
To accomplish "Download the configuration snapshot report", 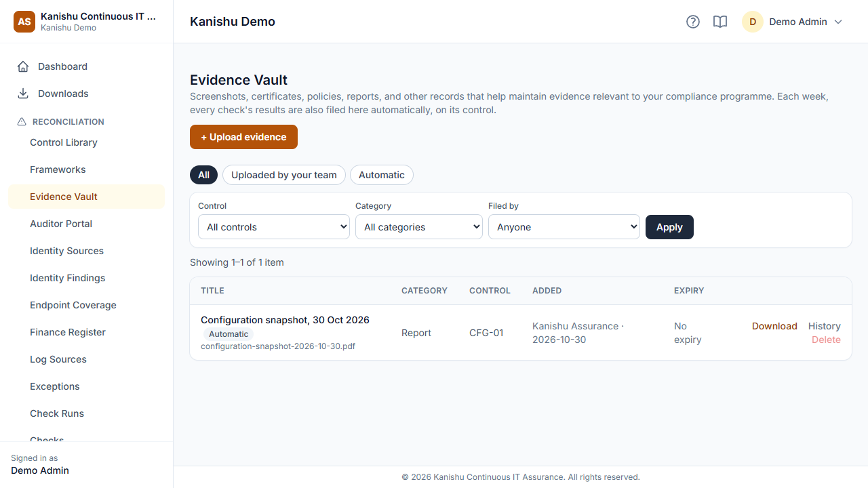I will 774,326.
